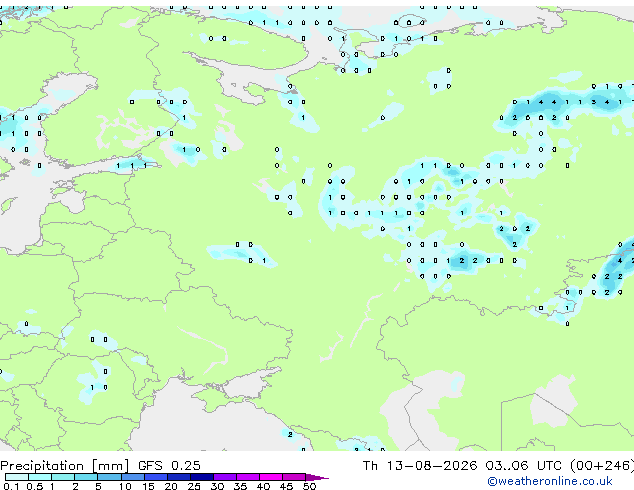Click the 15–20 mm legend color swatch

click(x=155, y=477)
